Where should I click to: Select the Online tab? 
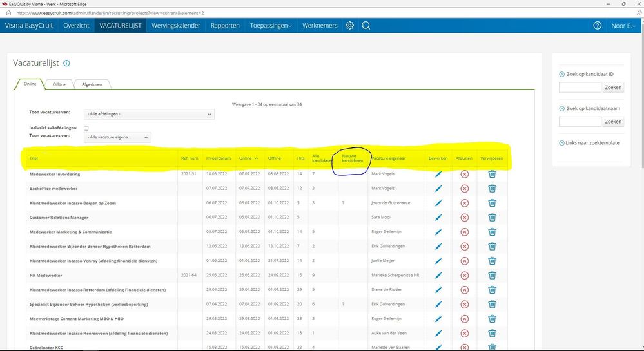click(30, 84)
